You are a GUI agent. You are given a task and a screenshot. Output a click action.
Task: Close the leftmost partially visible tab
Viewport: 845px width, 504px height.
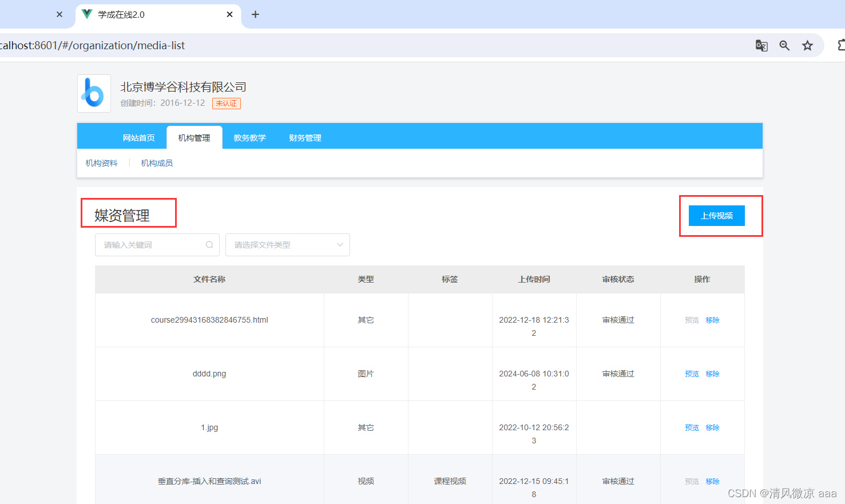click(x=59, y=14)
